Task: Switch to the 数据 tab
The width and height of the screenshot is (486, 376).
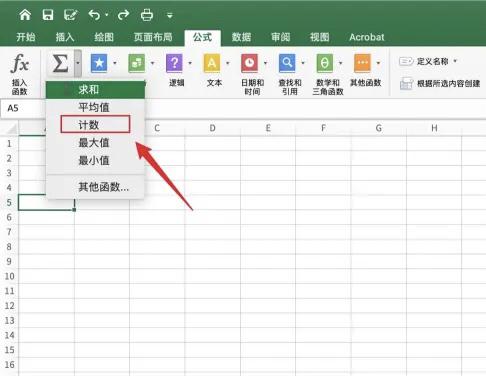Action: pyautogui.click(x=241, y=37)
